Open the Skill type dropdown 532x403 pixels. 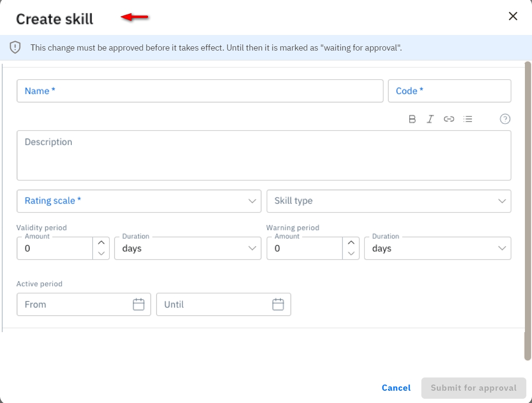pos(388,201)
